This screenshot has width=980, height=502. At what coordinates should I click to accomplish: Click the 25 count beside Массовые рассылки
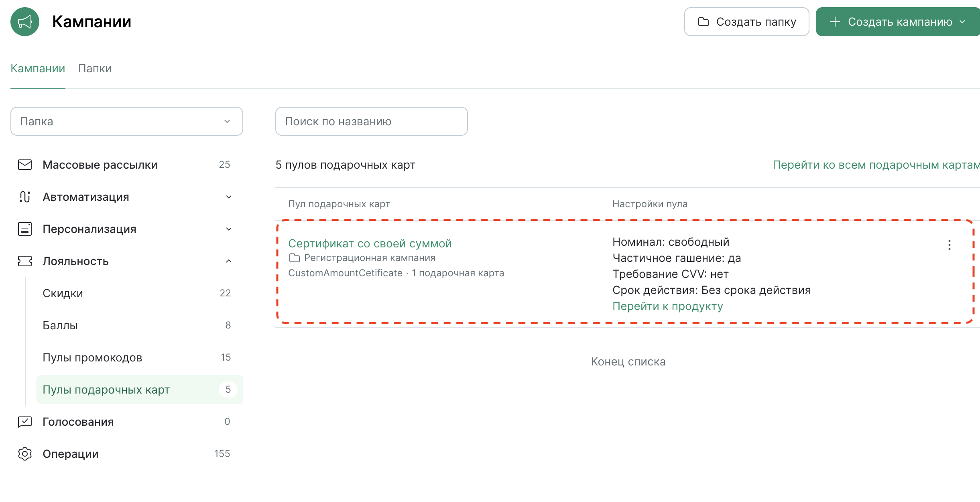pyautogui.click(x=224, y=165)
